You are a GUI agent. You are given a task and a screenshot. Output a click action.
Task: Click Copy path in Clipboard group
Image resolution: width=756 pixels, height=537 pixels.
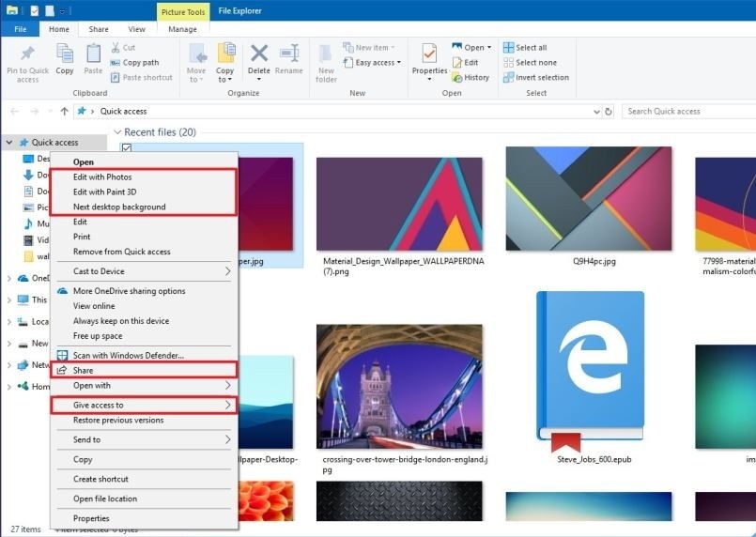(x=135, y=63)
